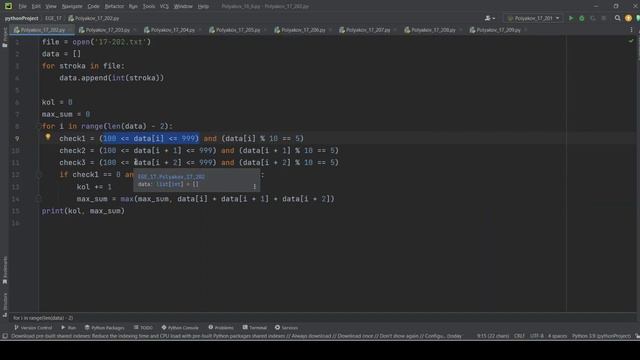Open the Code With Me user dropdown
This screenshot has width=640, height=360.
pyautogui.click(x=489, y=18)
